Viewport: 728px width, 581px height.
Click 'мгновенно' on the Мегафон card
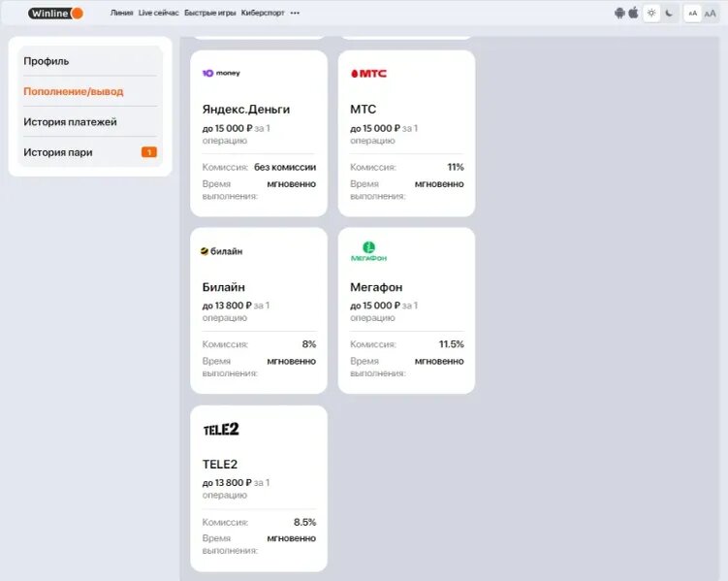click(x=439, y=362)
